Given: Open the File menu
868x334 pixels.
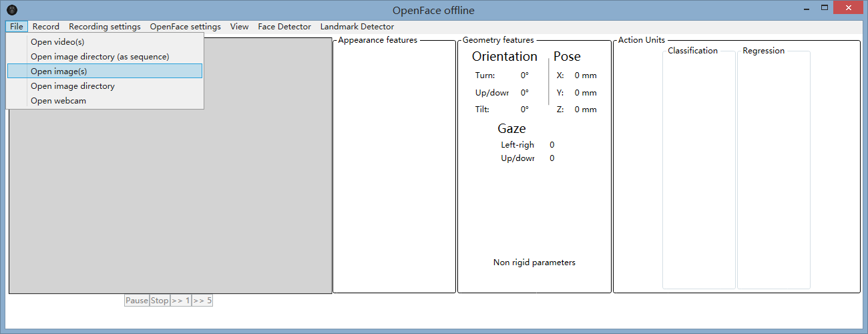Looking at the screenshot, I should (17, 27).
